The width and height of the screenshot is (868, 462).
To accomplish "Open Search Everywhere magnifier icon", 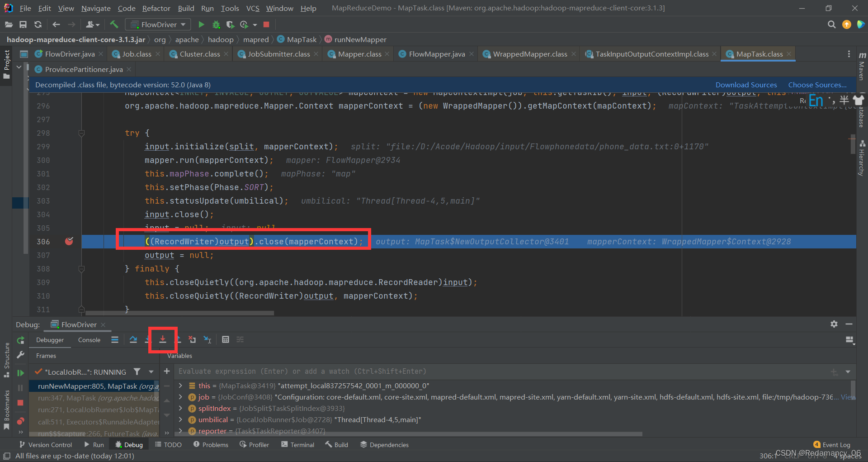I will [x=831, y=24].
